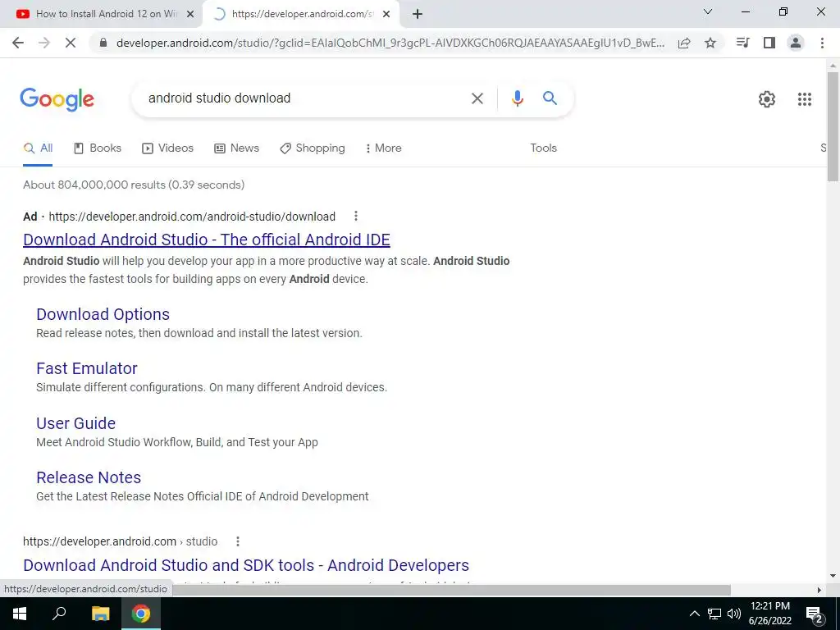Click the ad URL developer.android.com/android-studio/download
The image size is (840, 630).
(192, 217)
